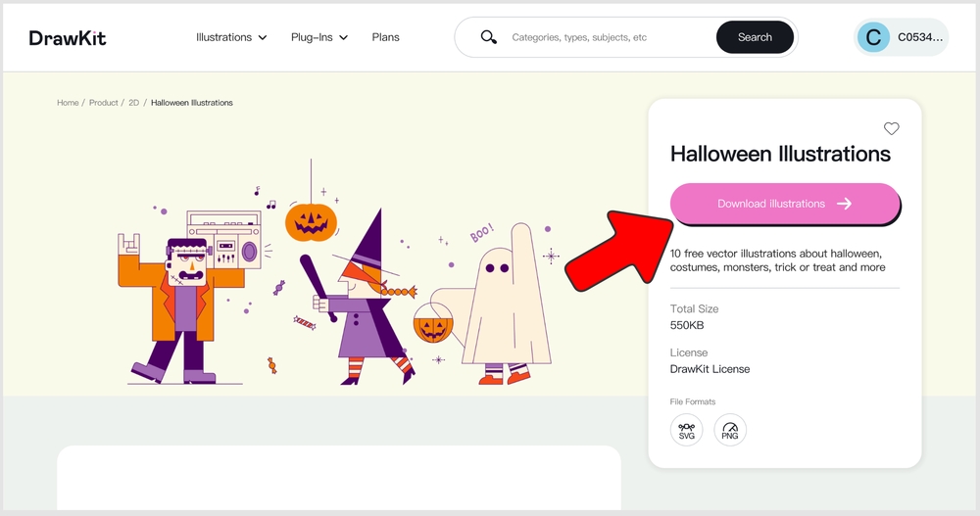Select the SVG file format icon
980x516 pixels.
[x=686, y=430]
